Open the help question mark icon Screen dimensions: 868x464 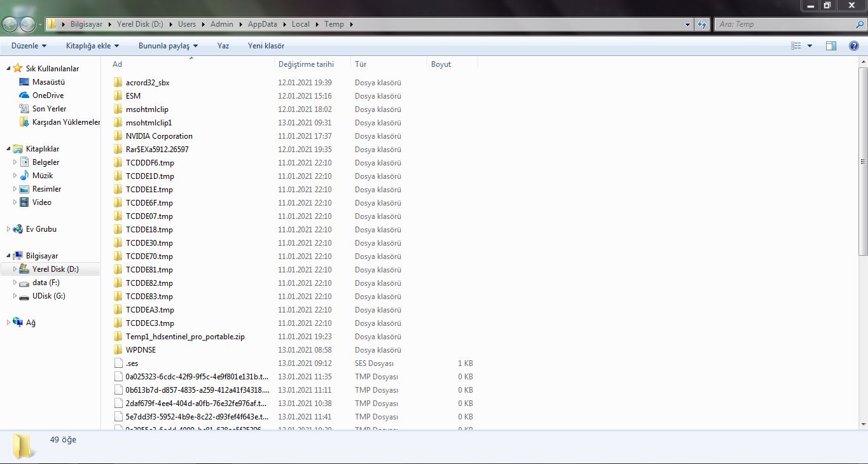tap(854, 46)
